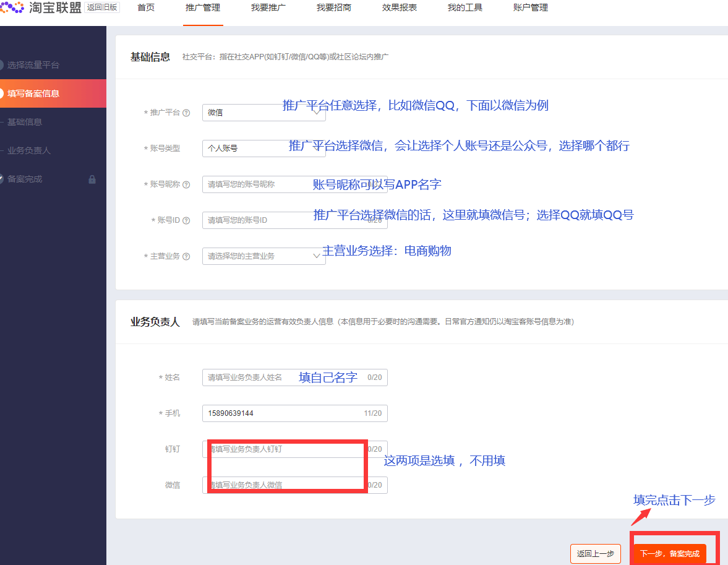Screen dimensions: 728x565
Task: Click the 业务负责人 section heading
Action: pyautogui.click(x=155, y=322)
